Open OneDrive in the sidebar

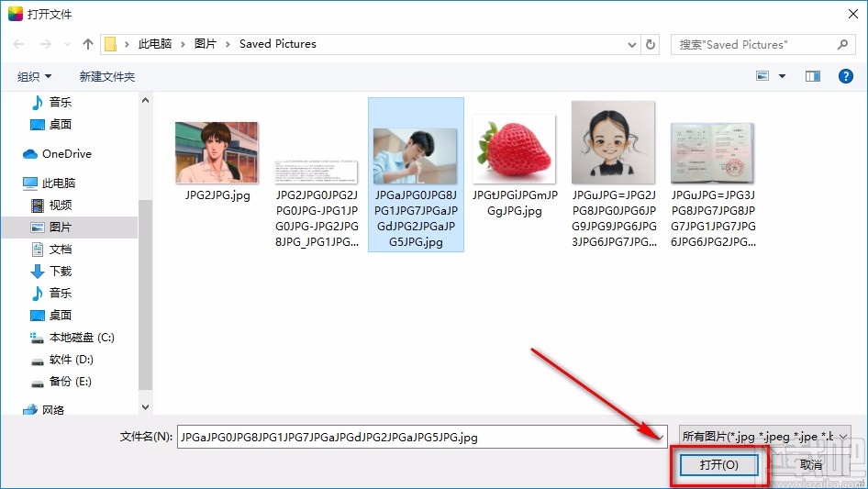pyautogui.click(x=57, y=154)
